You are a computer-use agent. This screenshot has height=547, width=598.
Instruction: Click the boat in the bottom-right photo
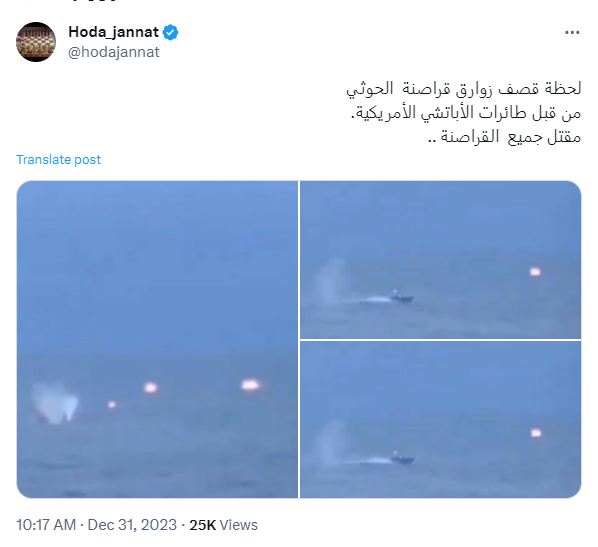402,458
